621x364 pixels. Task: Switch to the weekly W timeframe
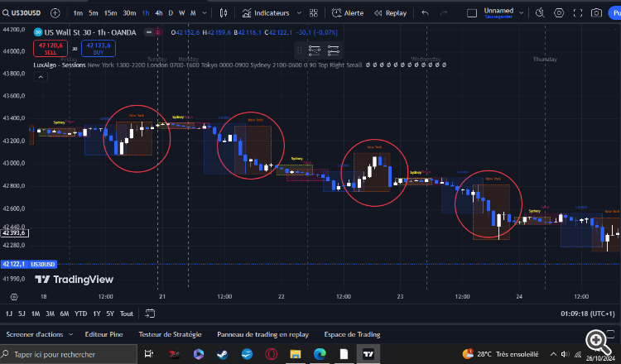coord(182,13)
